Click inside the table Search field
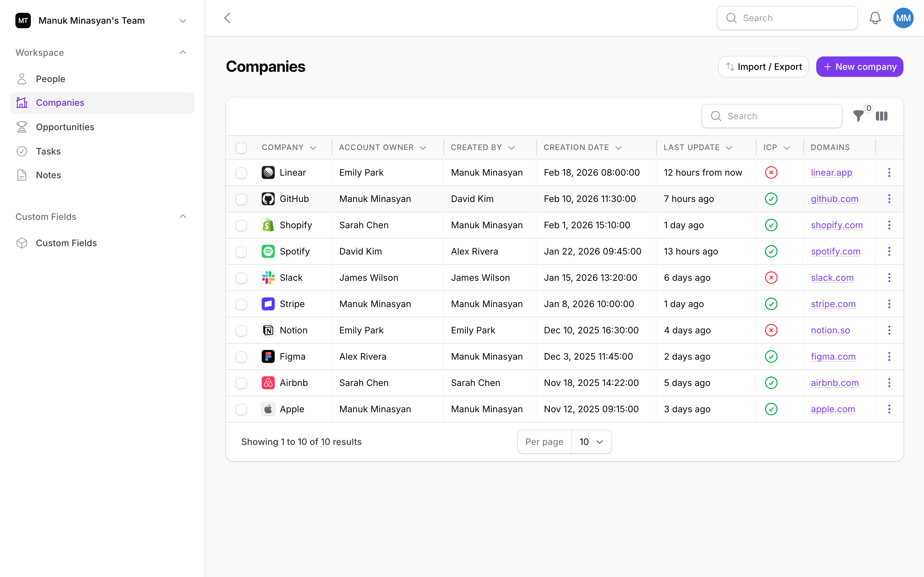The width and height of the screenshot is (924, 577). [771, 116]
